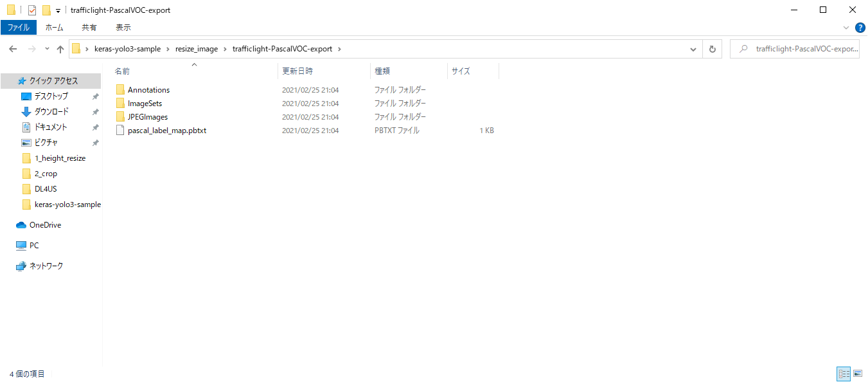The height and width of the screenshot is (382, 868).
Task: Click resize_image in the breadcrumb path
Action: point(197,50)
